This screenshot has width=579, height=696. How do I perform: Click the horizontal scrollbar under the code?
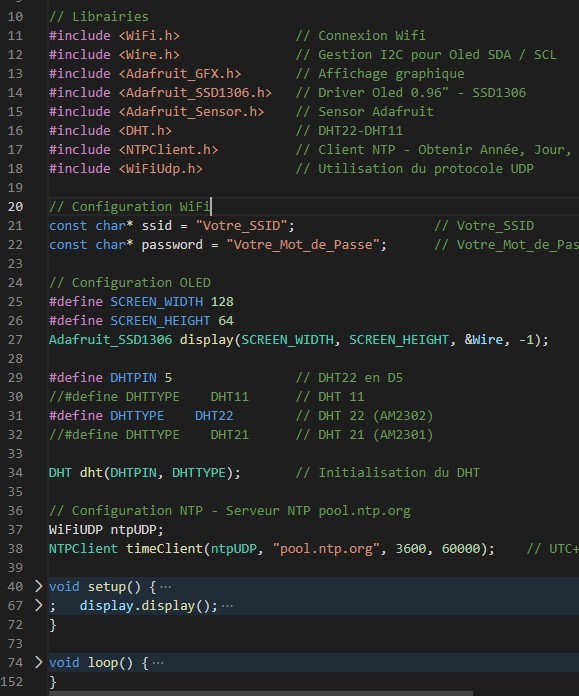[x=261, y=693]
